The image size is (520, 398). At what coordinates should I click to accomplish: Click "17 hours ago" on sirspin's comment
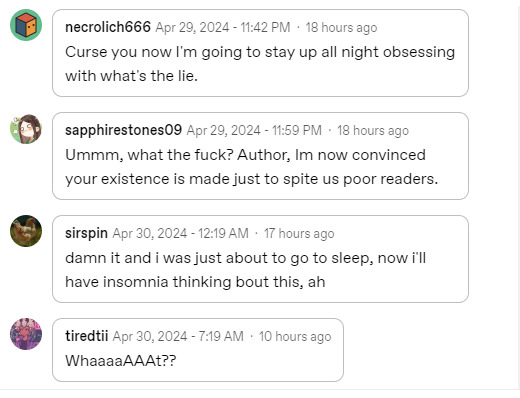click(299, 233)
